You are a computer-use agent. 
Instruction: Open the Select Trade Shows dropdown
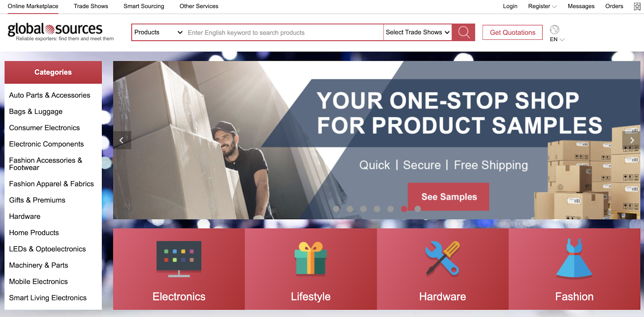pyautogui.click(x=417, y=33)
